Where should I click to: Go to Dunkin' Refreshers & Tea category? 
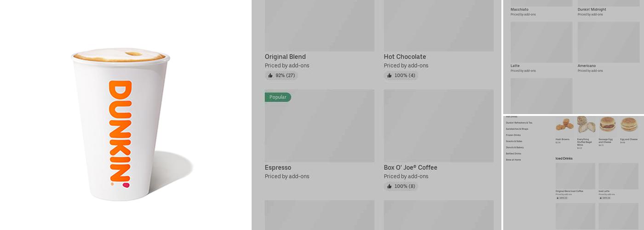point(519,123)
